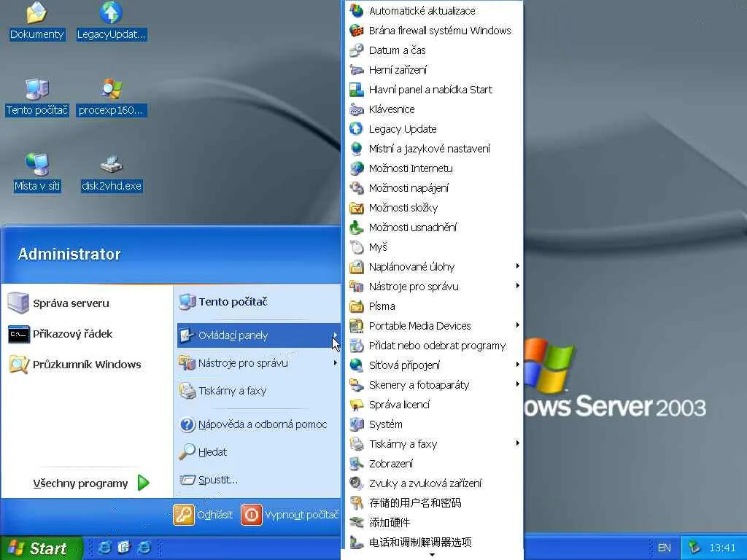Open Tiskárny a faxy in Start menu
Image resolution: width=747 pixels, height=560 pixels.
(x=259, y=391)
